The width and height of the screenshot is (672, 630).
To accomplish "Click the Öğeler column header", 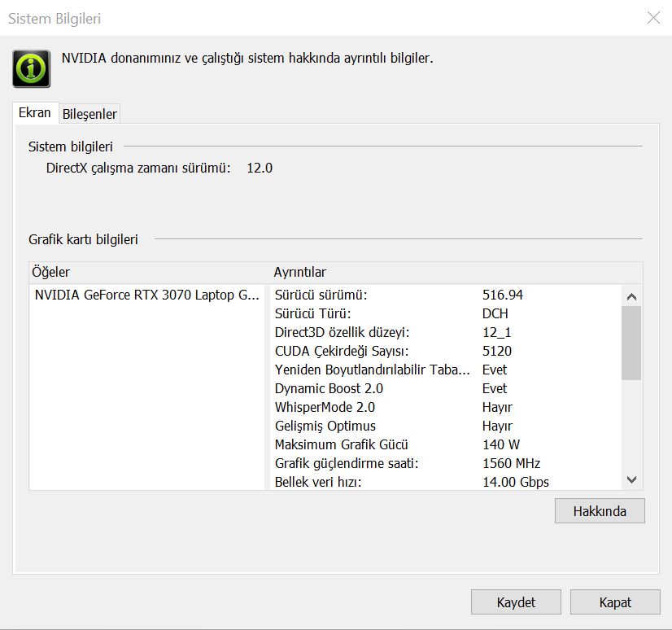I will (150, 273).
